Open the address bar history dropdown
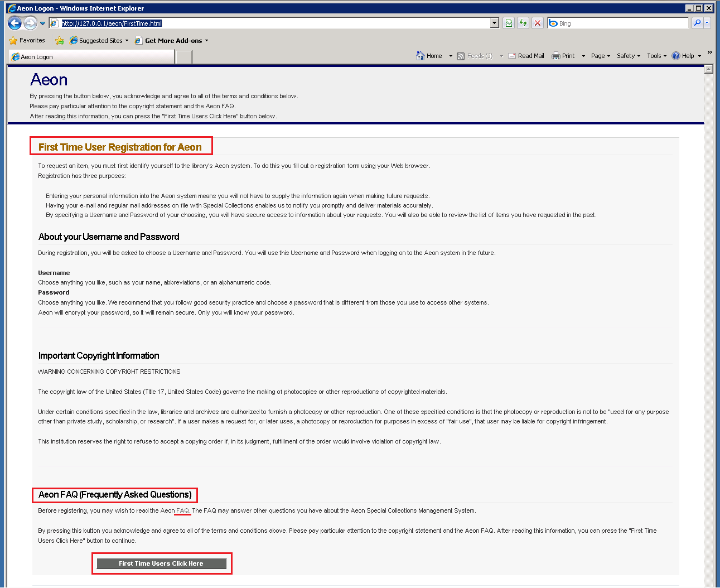This screenshot has width=720, height=588. [494, 23]
